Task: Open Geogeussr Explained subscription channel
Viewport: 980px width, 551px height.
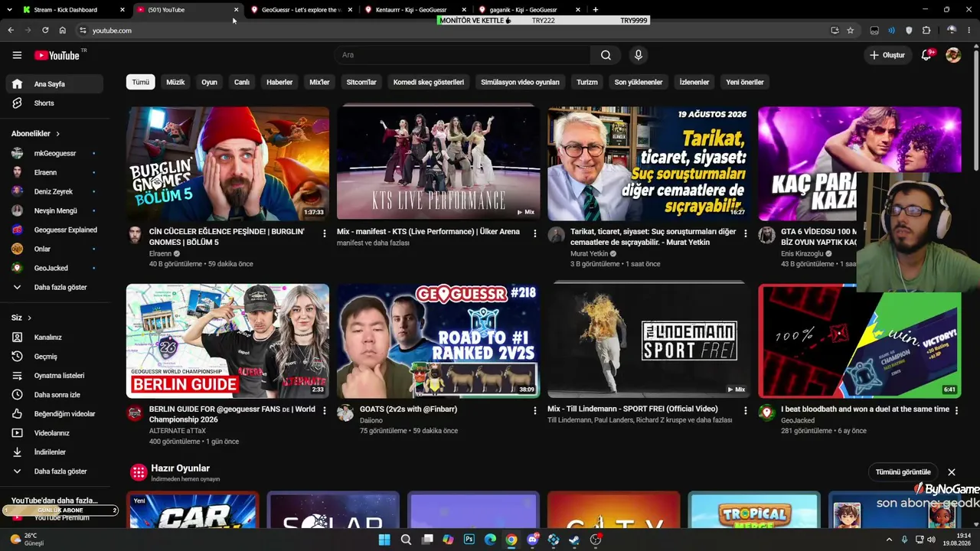Action: point(54,230)
